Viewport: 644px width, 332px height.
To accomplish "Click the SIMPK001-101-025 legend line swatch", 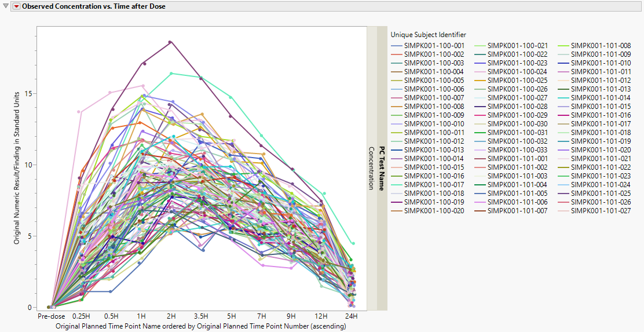I will click(x=563, y=194).
